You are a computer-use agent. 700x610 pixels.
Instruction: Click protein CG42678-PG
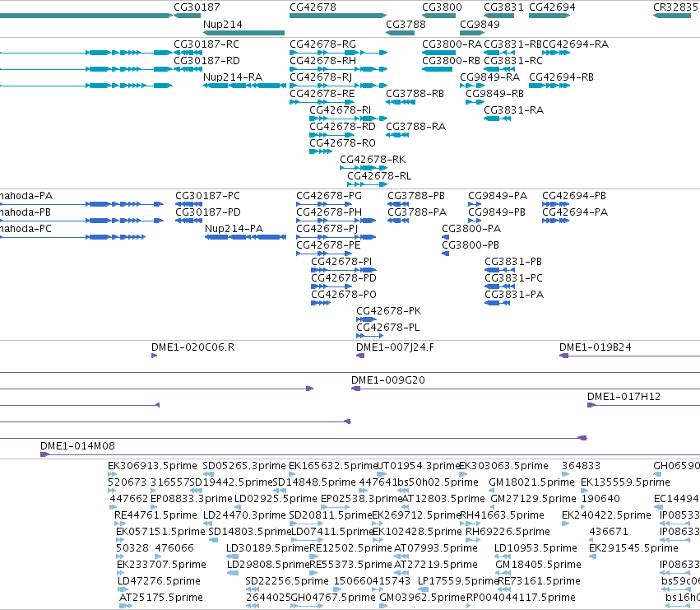pyautogui.click(x=329, y=196)
